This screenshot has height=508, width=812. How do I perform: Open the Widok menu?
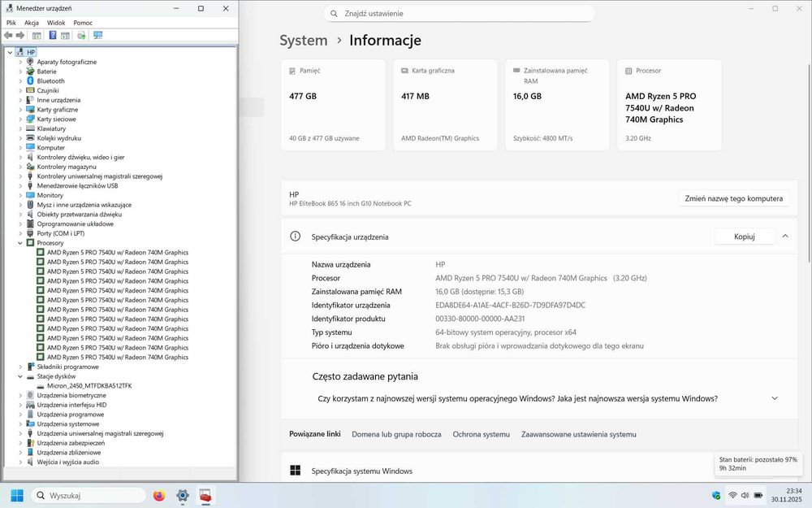click(x=56, y=23)
